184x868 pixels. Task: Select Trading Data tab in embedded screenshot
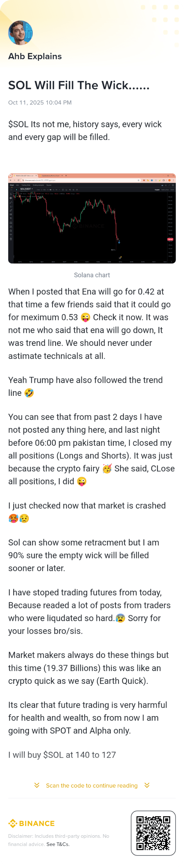click(x=26, y=185)
